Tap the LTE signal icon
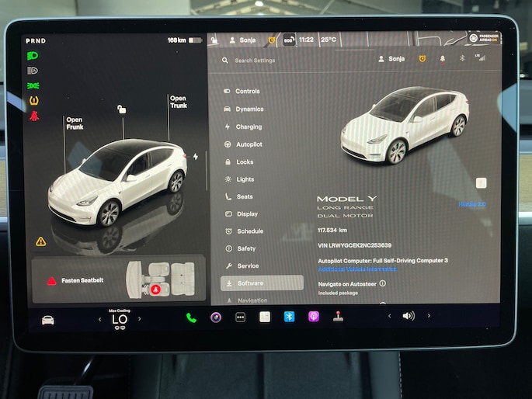532x399 pixels. coord(481,57)
